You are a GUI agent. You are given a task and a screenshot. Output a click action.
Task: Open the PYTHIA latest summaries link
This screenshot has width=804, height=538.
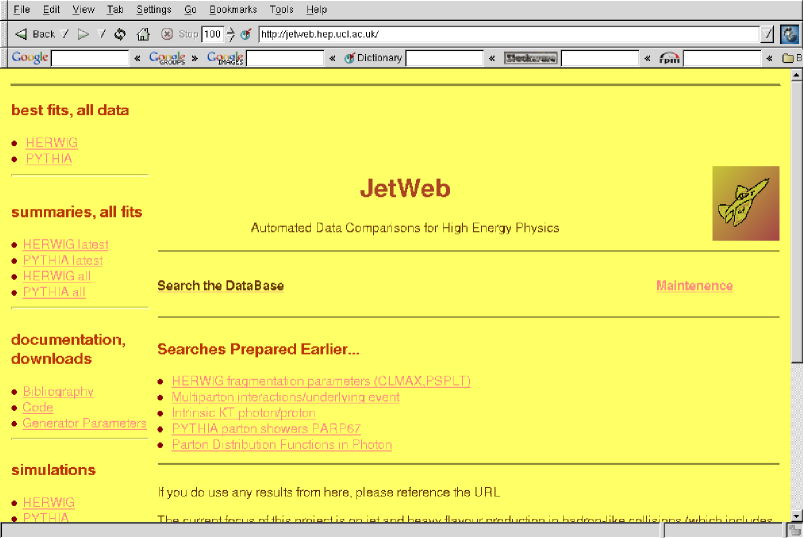tap(63, 260)
